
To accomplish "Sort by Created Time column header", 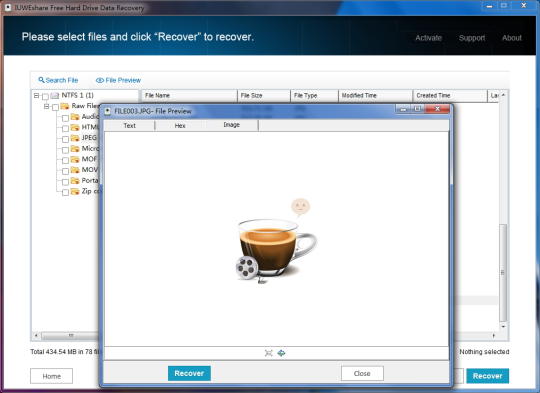I will [450, 95].
